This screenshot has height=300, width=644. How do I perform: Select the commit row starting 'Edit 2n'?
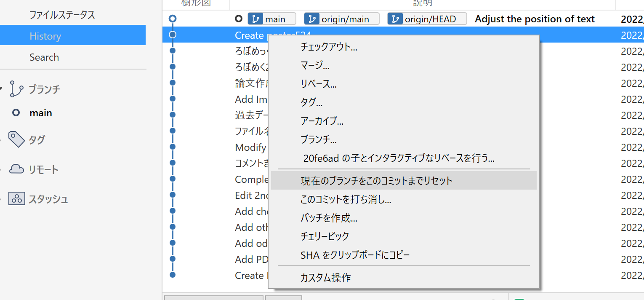[x=251, y=195]
